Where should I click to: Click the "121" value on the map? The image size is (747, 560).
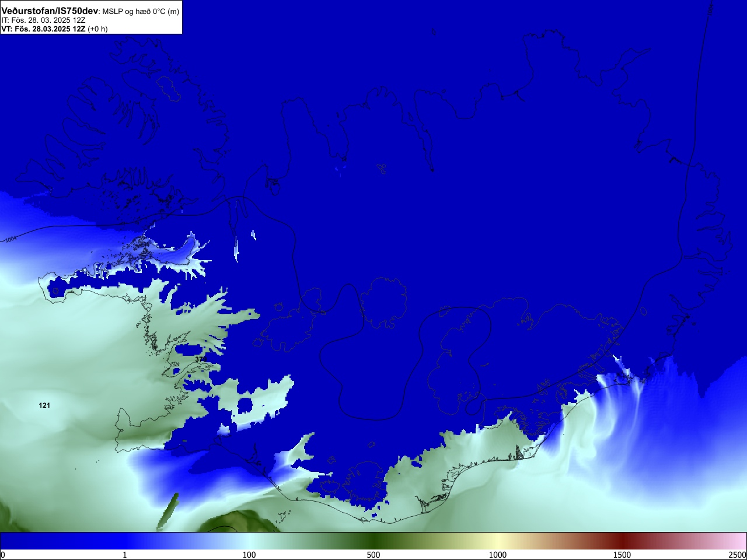click(44, 405)
